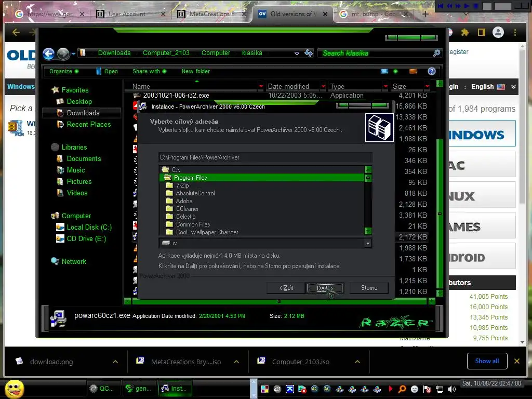The image size is (532, 399).
Task: Go back in Explorer with blue arrow
Action: tap(48, 54)
